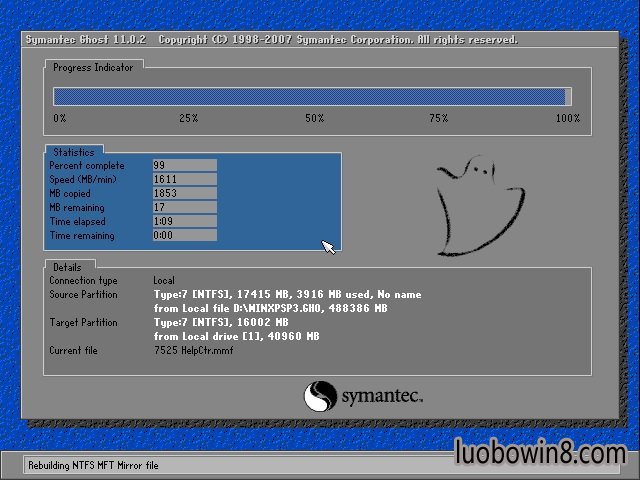Click the MB remaining value field
This screenshot has width=640, height=480.
[184, 208]
